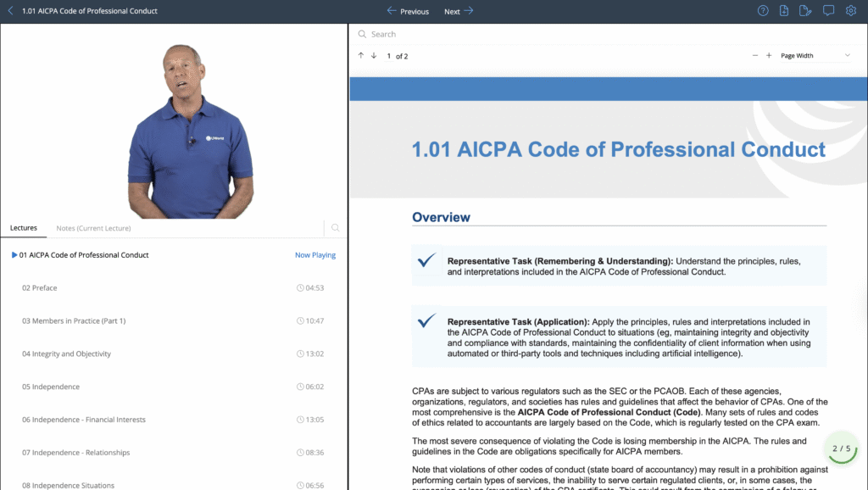Viewport: 868px width, 490px height.
Task: Expand the zoom level chevron
Action: [x=846, y=55]
